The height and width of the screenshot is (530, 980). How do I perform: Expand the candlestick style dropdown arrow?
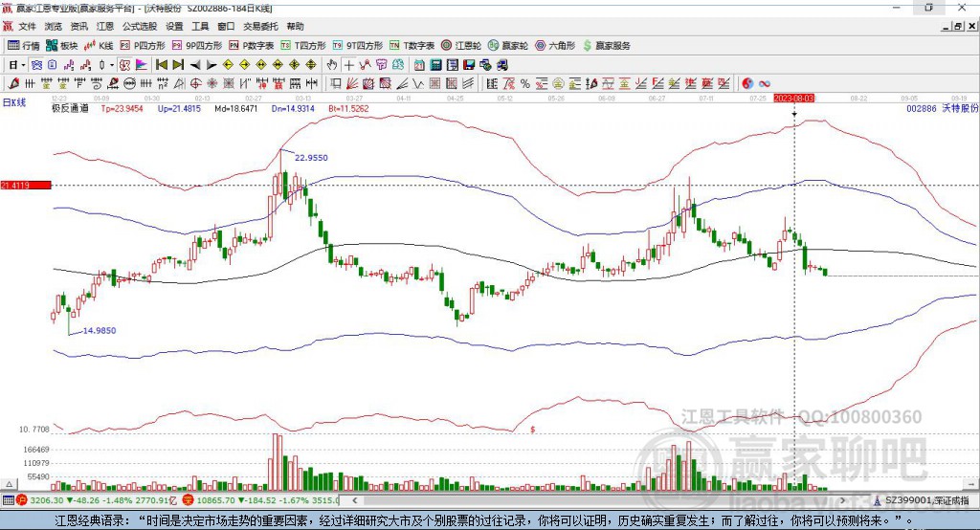(x=112, y=65)
